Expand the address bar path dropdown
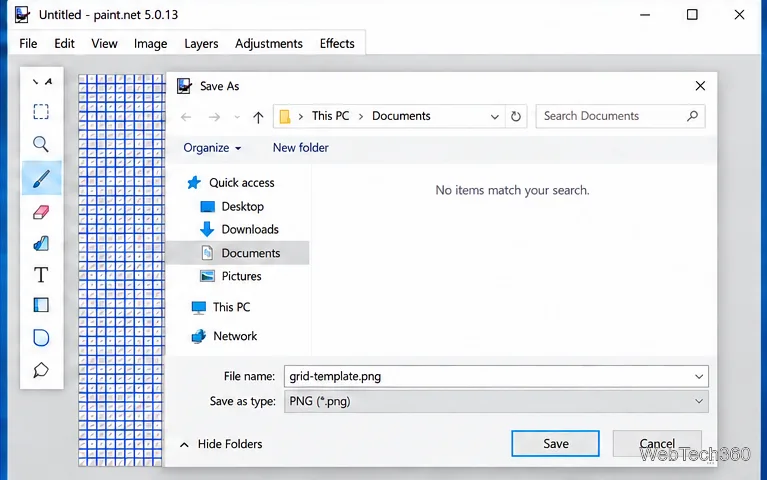 (x=495, y=117)
